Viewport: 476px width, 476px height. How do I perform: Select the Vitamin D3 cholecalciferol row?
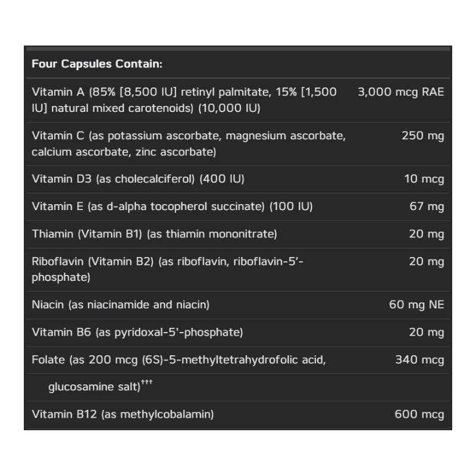tap(138, 179)
